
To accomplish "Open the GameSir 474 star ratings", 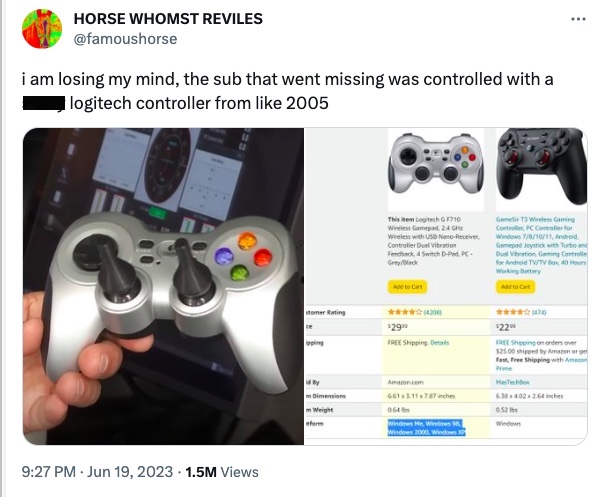I will pyautogui.click(x=521, y=312).
